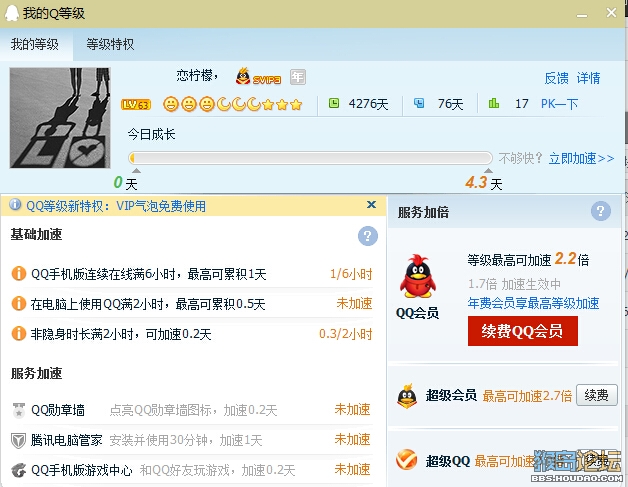628x487 pixels.
Task: Click the 续费 button beside 超级会员
Action: click(597, 395)
